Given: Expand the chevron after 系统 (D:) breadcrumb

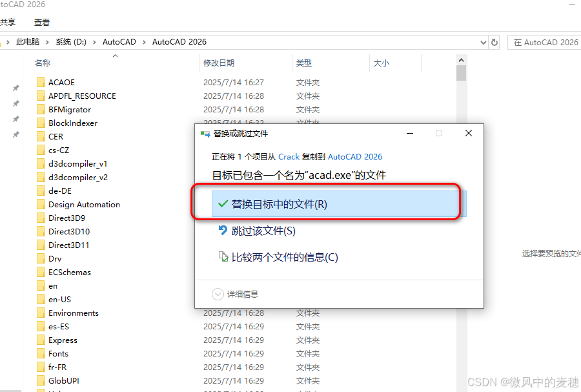Looking at the screenshot, I should click(x=94, y=42).
